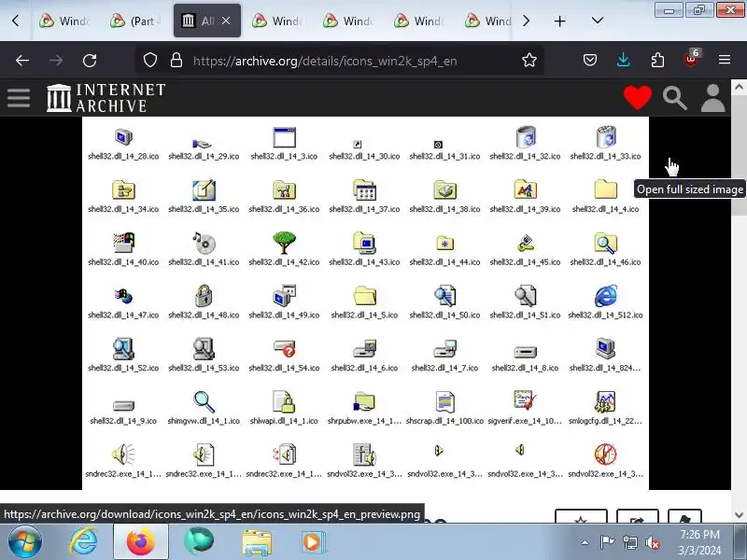
Task: Click the label shell32.dll_14_35.ico
Action: click(204, 209)
